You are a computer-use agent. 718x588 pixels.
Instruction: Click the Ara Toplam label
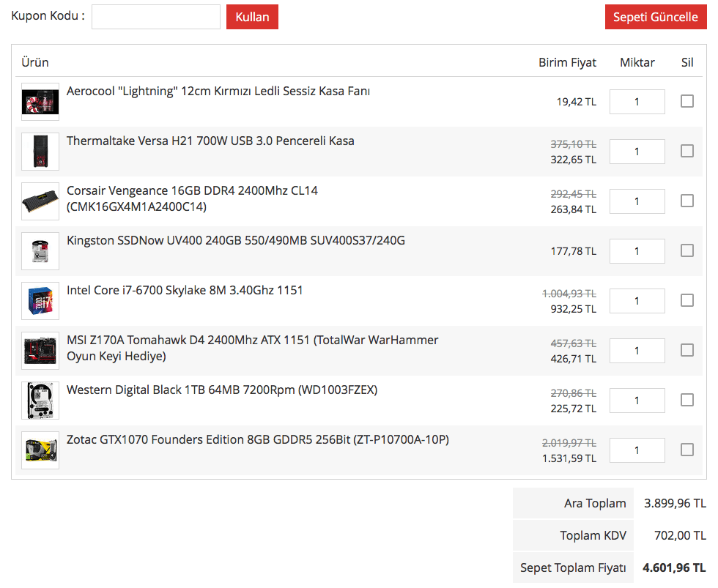click(595, 503)
